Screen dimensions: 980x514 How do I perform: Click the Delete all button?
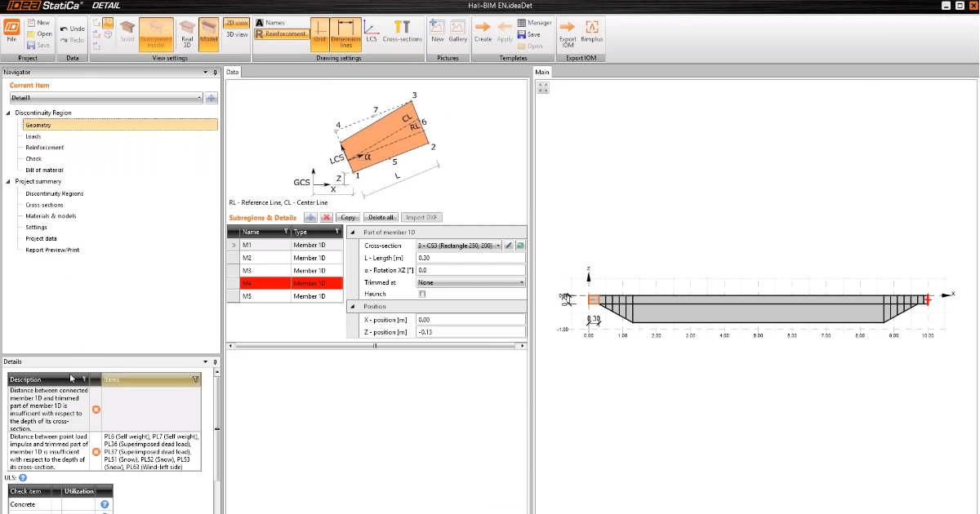point(381,218)
